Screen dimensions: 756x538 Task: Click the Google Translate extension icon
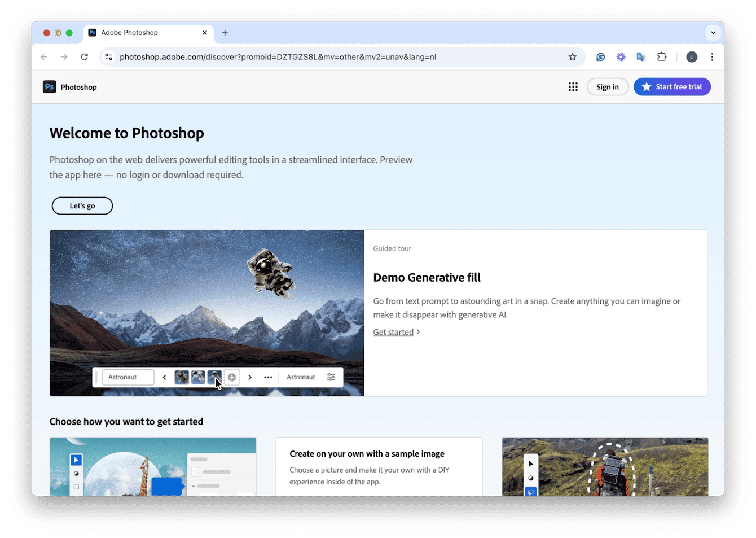coord(641,56)
